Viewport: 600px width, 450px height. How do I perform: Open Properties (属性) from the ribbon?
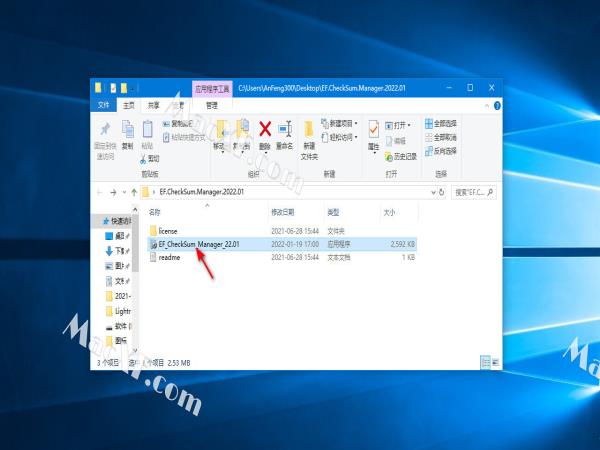pyautogui.click(x=373, y=133)
